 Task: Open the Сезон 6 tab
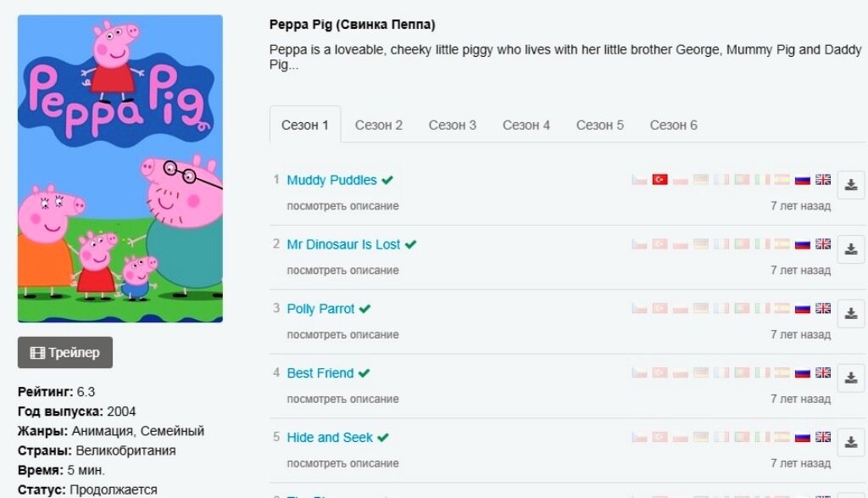coord(674,126)
